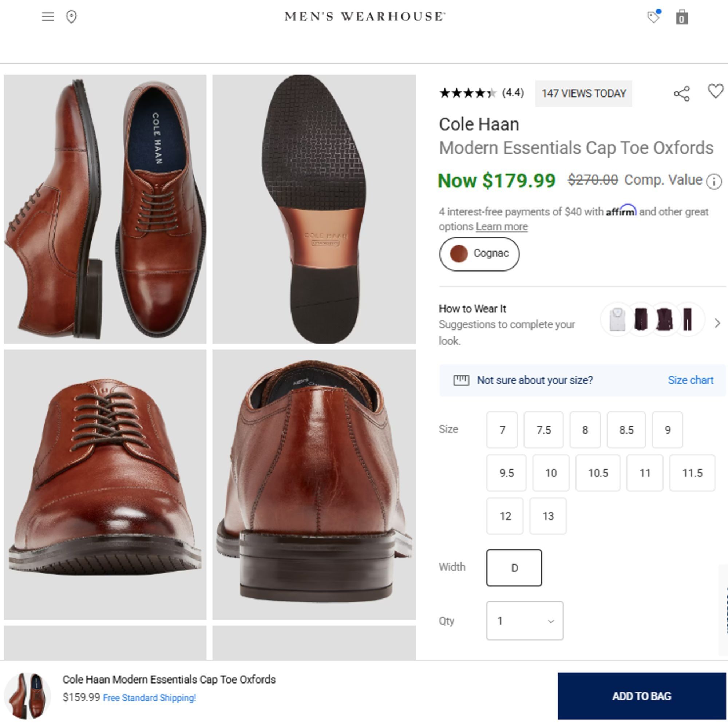This screenshot has height=728, width=728.
Task: Click the star rating (4.4)
Action: coord(482,93)
